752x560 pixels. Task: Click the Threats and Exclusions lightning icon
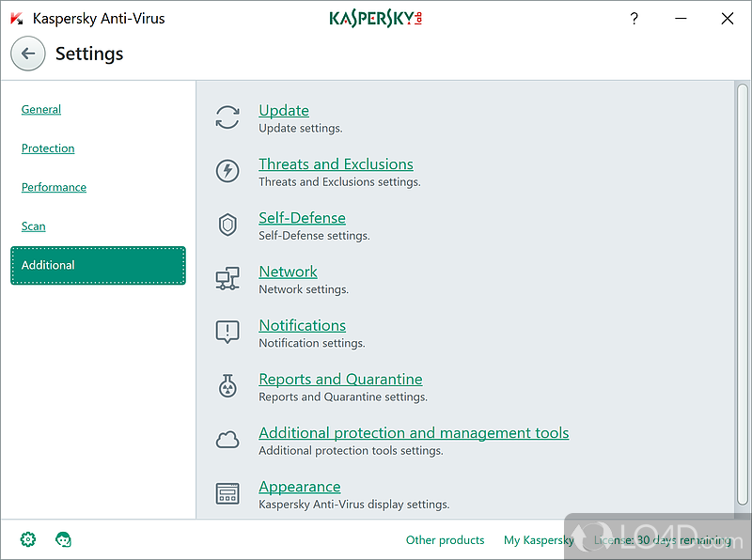tap(227, 171)
